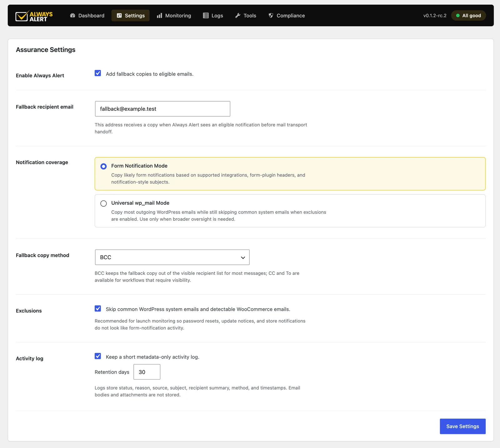Screen dimensions: 500x448
Task: Click 'This address receives a copy' help text
Action: pyautogui.click(x=201, y=128)
